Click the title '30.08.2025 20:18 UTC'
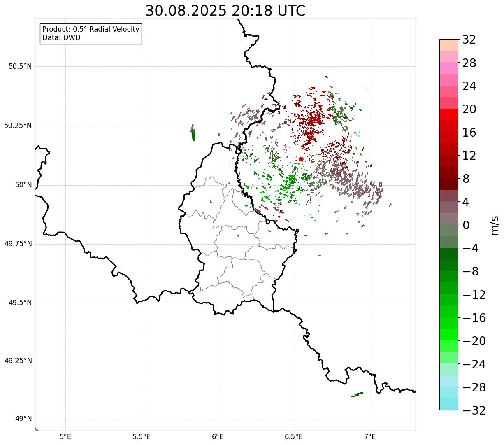Viewport: 504px width, 445px height. [x=225, y=11]
